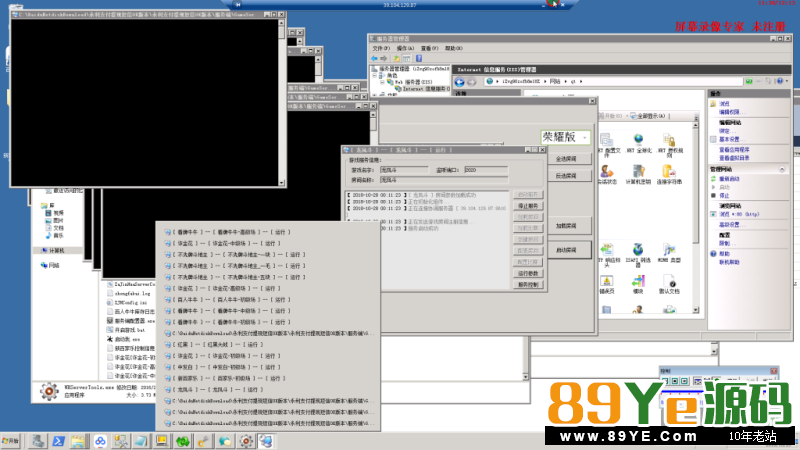Open the .NET 全球化 feature icon in IIS
This screenshot has width=800, height=450.
click(638, 143)
